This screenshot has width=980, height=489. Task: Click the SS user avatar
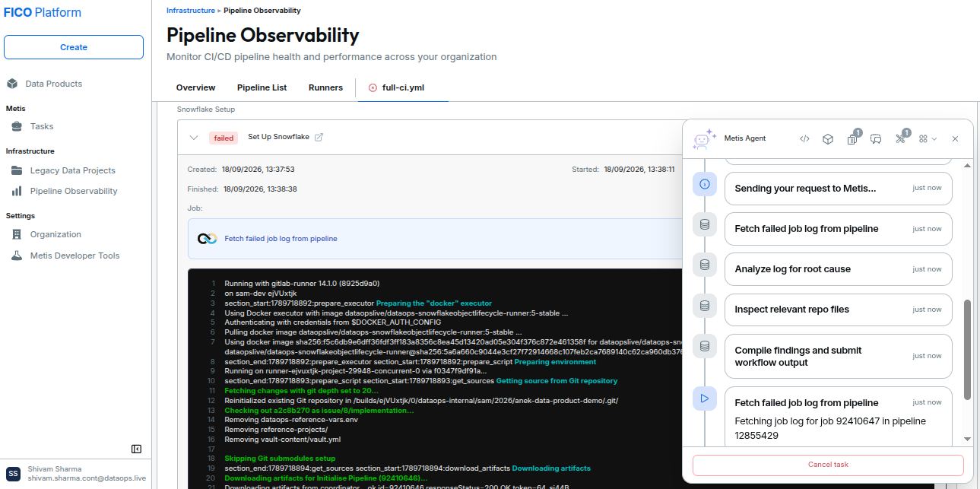[13, 473]
